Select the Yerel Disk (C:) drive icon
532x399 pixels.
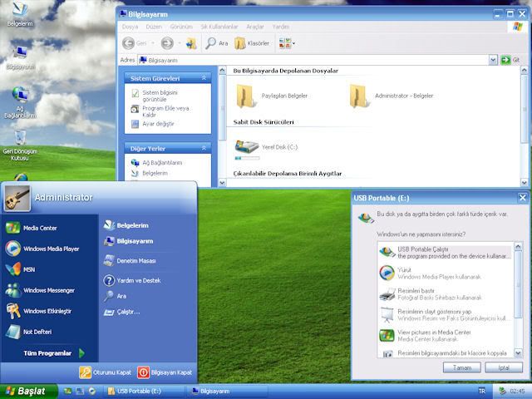(246, 147)
